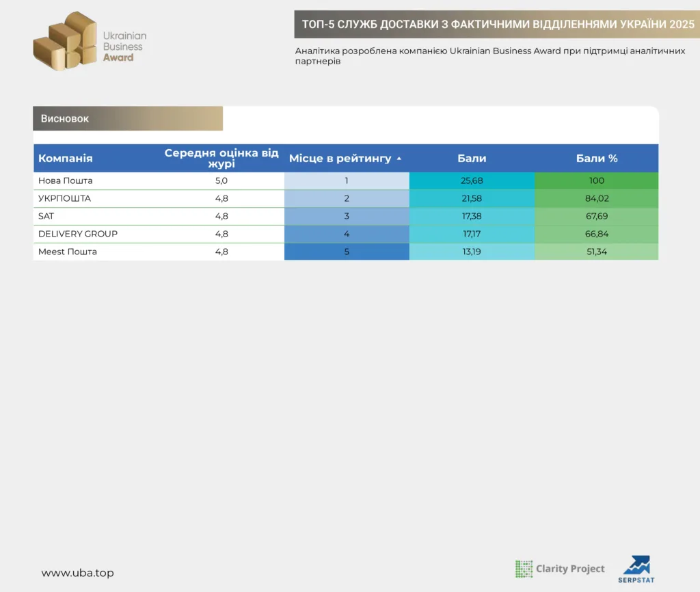
Task: Select the Висновок section tab
Action: 128,118
